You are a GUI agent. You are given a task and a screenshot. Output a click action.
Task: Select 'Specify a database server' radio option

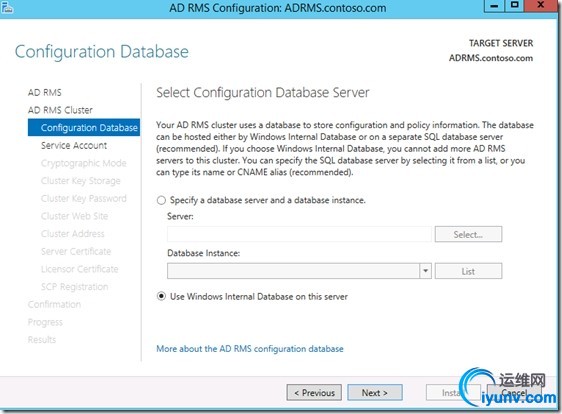click(161, 200)
